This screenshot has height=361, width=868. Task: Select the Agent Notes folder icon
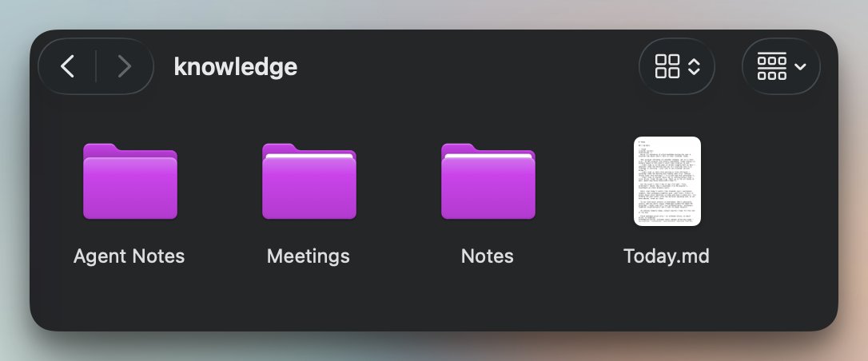[130, 181]
